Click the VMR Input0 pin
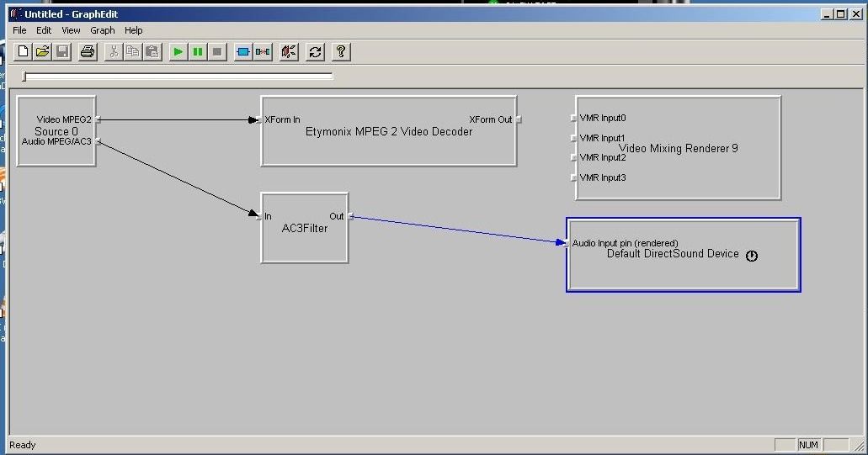The width and height of the screenshot is (868, 455). (x=573, y=118)
